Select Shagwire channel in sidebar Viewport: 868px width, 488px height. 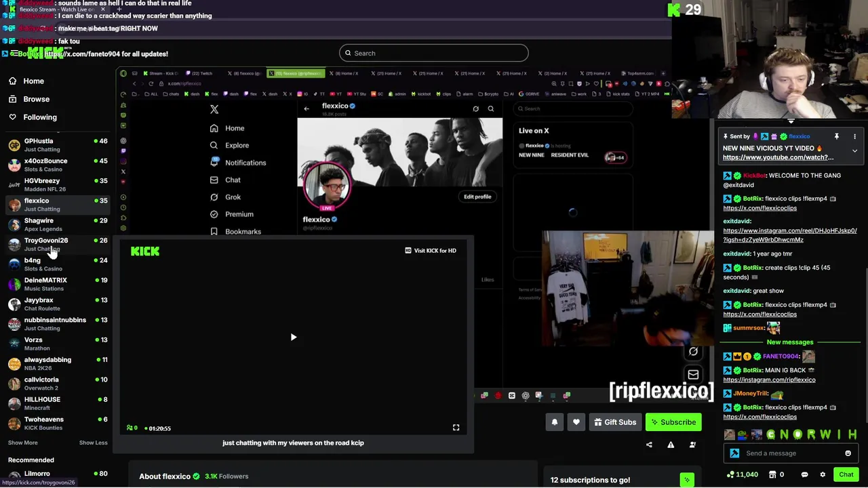tap(58, 224)
